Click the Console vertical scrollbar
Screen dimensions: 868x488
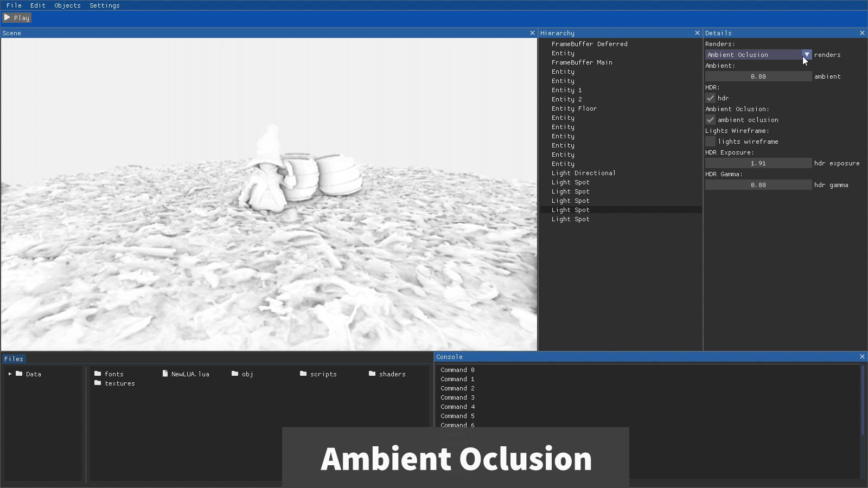click(862, 401)
